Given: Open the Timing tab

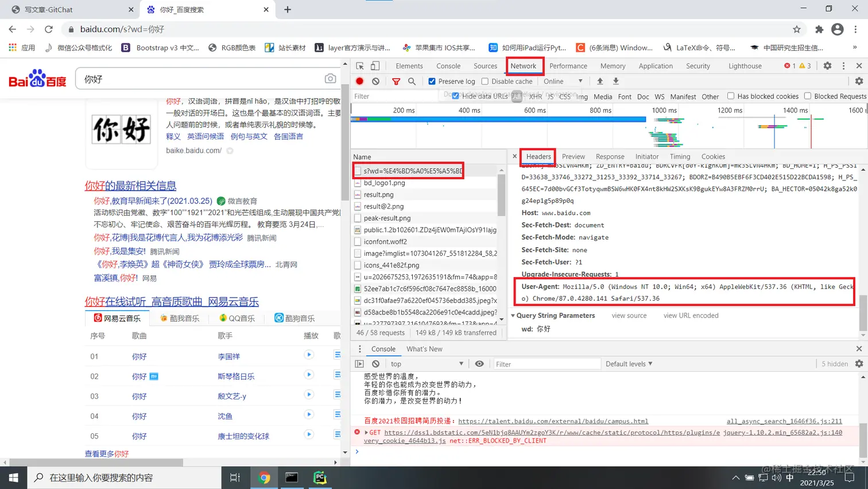Looking at the screenshot, I should 680,156.
